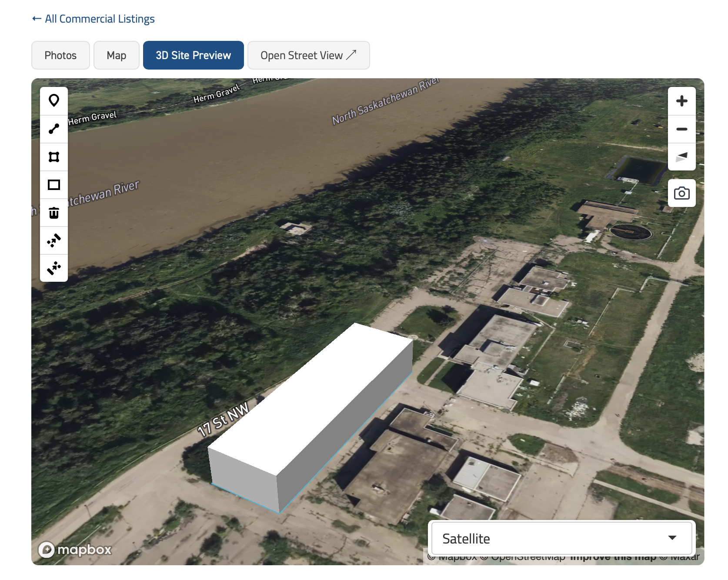Click the dropdown arrow beside Satellite
The image size is (728, 580).
point(672,538)
